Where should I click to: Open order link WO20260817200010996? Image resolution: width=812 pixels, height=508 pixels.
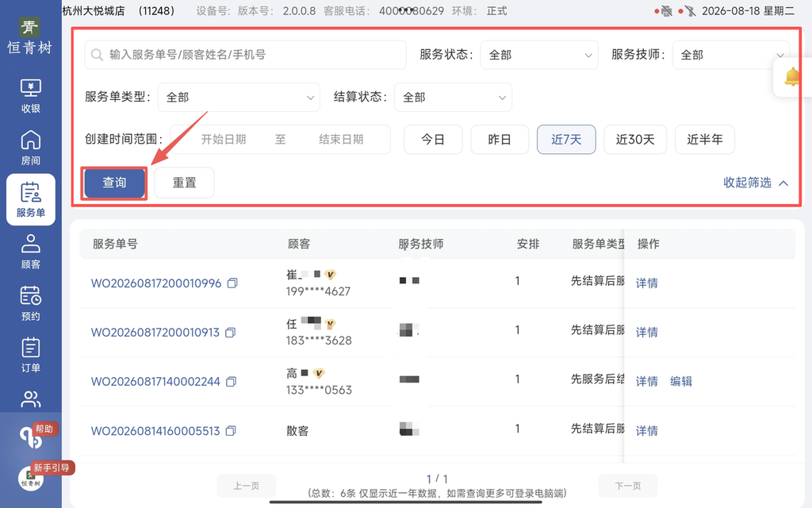(156, 283)
